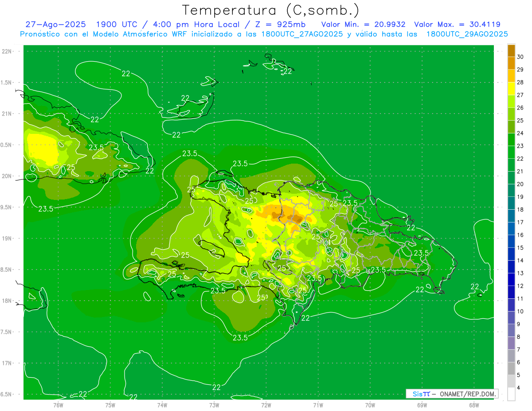Screen dimensions: 532x411
Task: Click the "17N" latitude axis label
Action: (8, 363)
